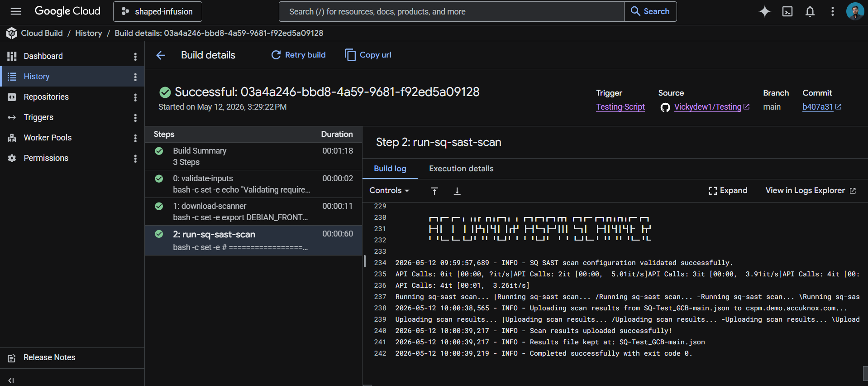Open Worker Pools item's three-dot menu
The image size is (868, 386).
[x=135, y=138]
